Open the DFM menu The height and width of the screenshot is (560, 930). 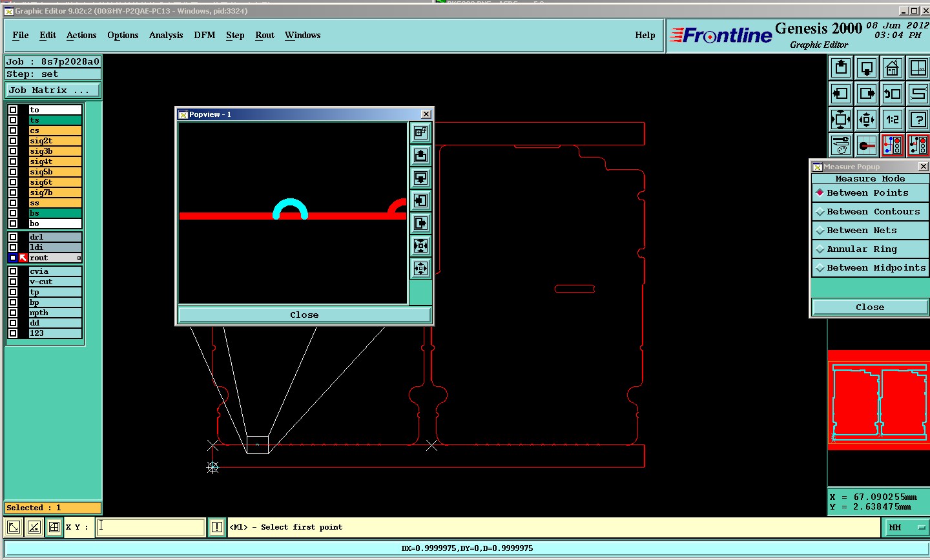pos(205,36)
